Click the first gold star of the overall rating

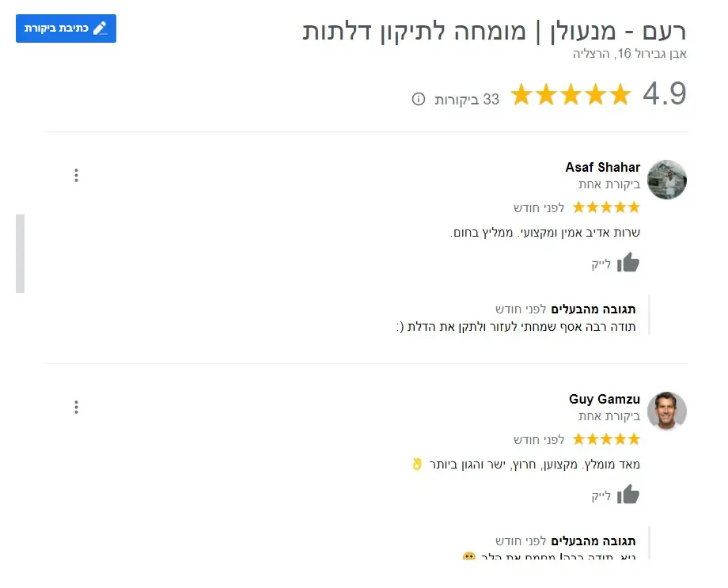pos(521,94)
